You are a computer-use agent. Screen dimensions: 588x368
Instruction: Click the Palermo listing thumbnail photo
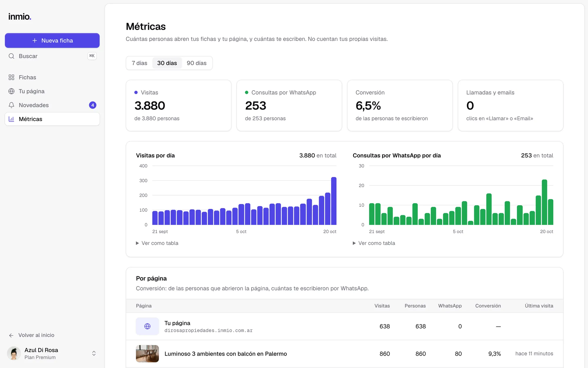coord(147,354)
